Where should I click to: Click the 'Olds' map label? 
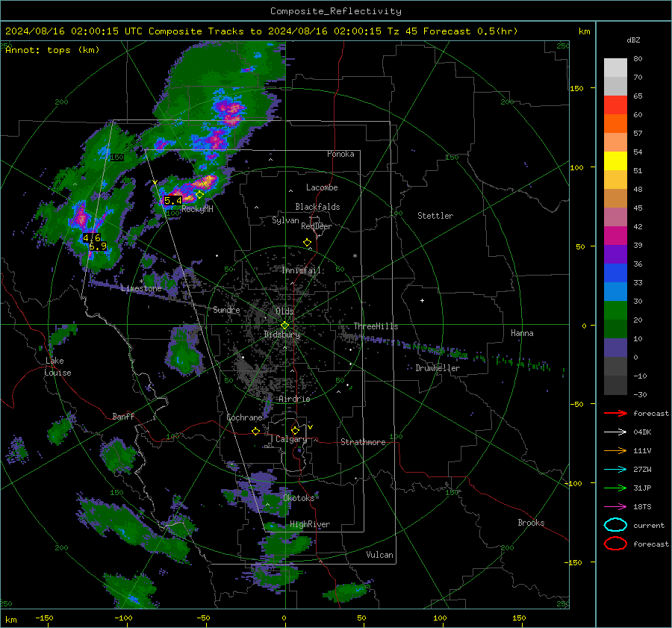tap(284, 311)
